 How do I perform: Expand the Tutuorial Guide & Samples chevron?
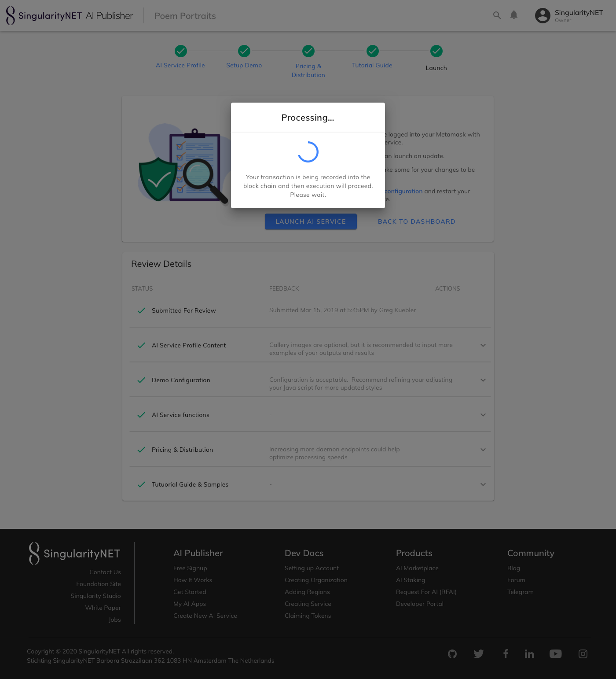pos(483,484)
